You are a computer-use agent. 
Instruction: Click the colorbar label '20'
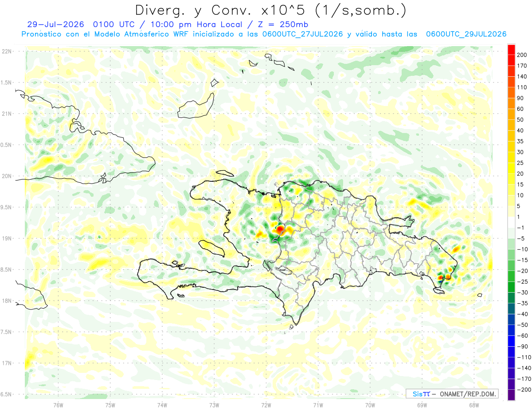[520, 173]
